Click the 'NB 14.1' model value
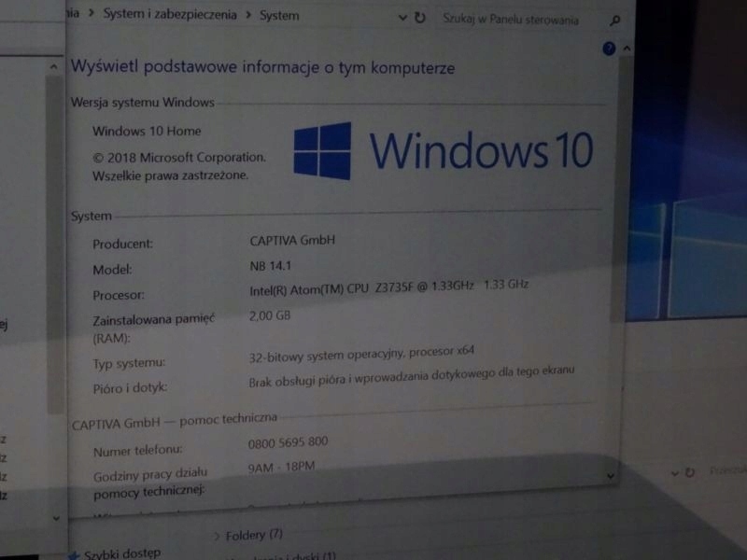747x560 pixels. [x=270, y=266]
